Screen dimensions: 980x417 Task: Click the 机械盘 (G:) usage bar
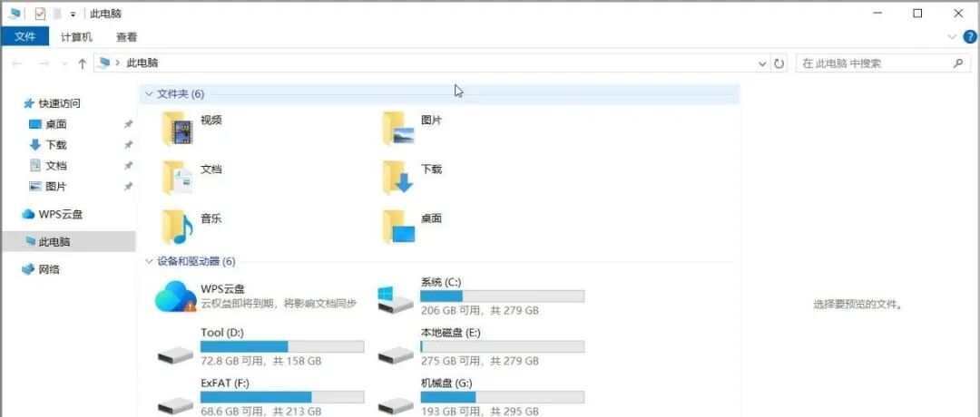[503, 397]
